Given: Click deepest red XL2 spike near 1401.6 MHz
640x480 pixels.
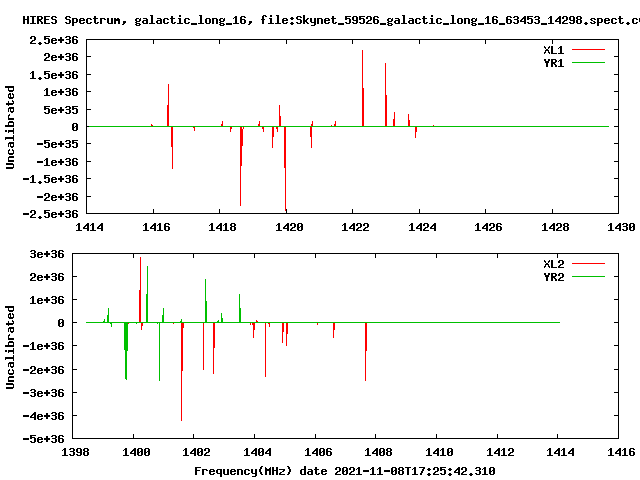Looking at the screenshot, I should (182, 371).
